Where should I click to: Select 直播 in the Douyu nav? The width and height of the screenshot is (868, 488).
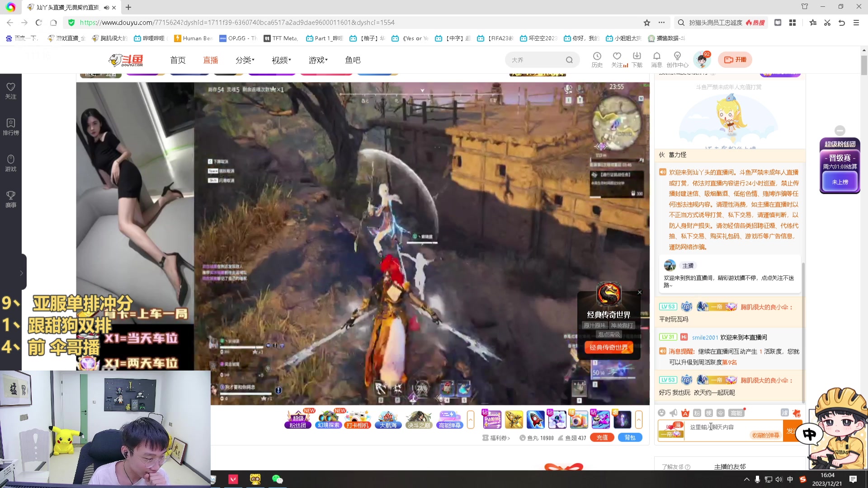[211, 60]
